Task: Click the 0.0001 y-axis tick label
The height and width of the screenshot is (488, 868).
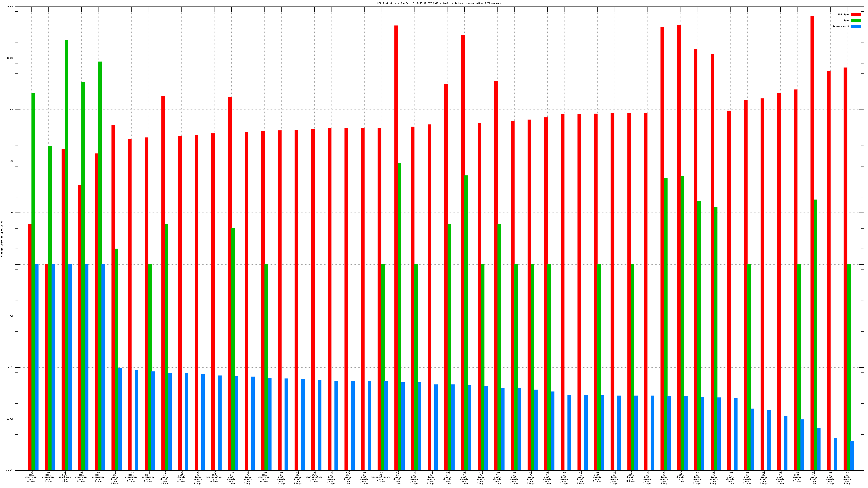Action: point(9,470)
